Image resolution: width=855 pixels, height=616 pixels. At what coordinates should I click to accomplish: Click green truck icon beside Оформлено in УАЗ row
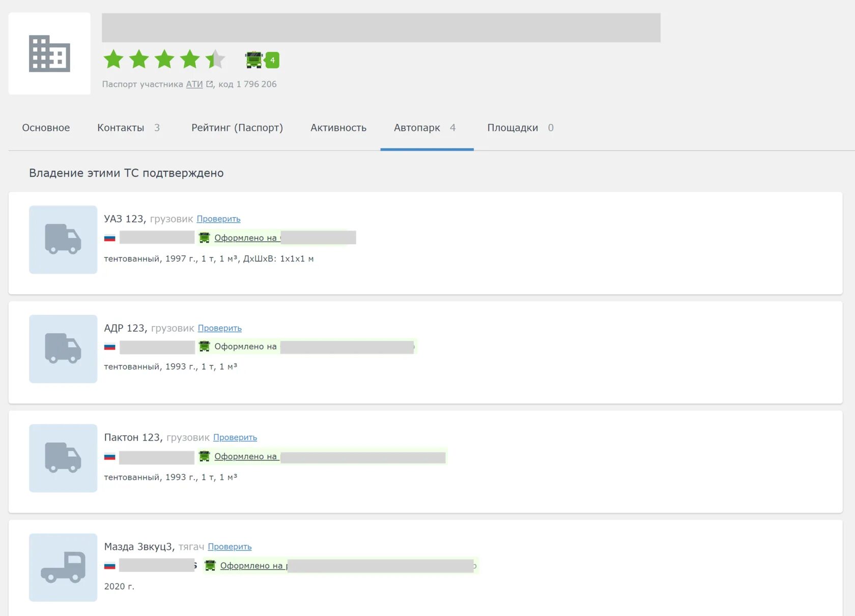(x=204, y=238)
